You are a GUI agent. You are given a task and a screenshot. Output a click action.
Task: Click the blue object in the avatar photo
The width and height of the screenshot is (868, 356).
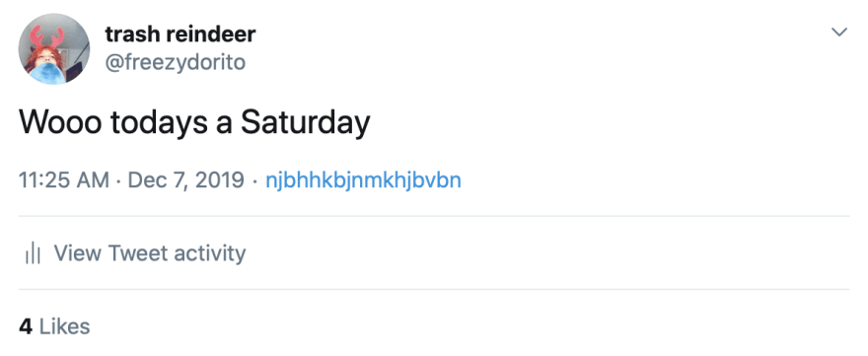click(x=48, y=73)
